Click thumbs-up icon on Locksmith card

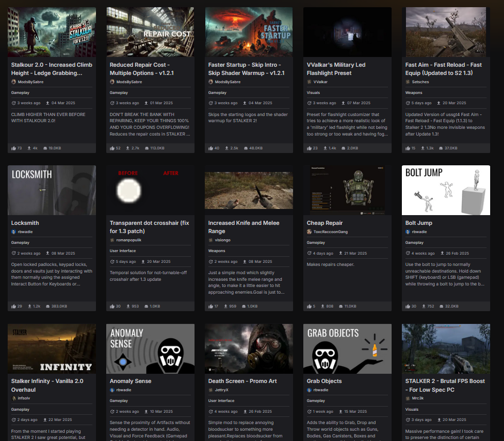click(x=13, y=306)
